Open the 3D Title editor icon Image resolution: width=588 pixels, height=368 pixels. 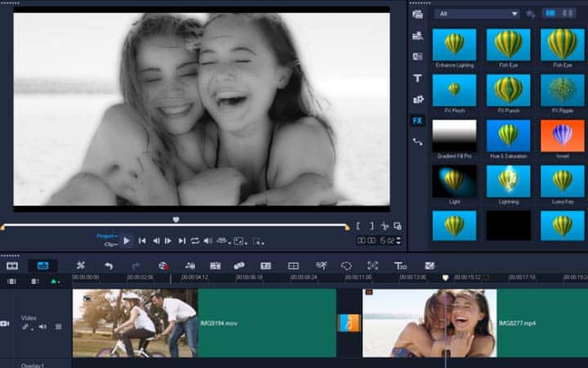click(400, 266)
